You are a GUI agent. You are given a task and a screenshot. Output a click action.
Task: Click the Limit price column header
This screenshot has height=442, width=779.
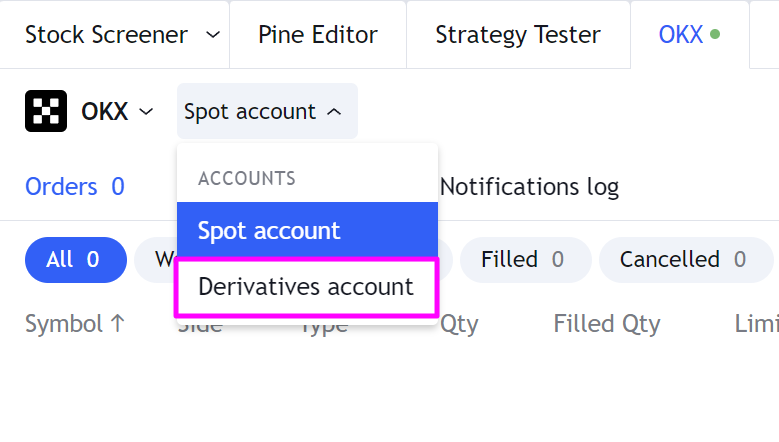pos(756,324)
